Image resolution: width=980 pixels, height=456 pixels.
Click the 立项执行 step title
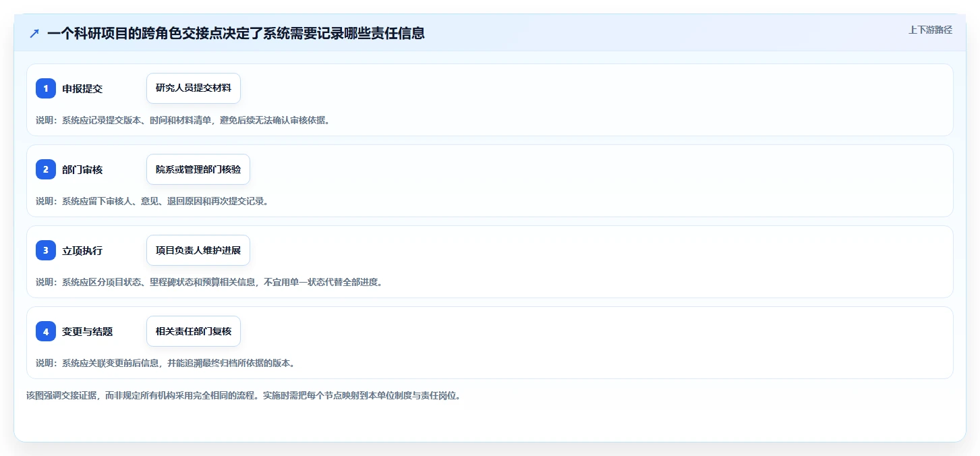[x=82, y=250]
